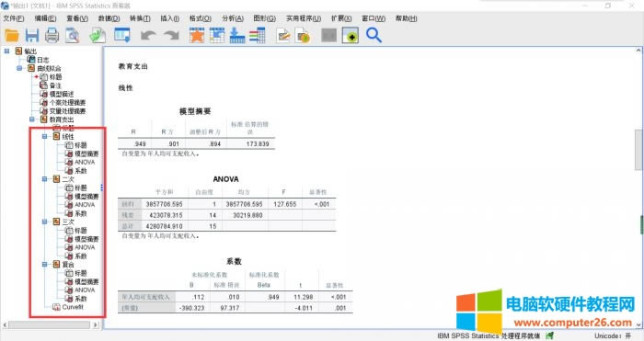Collapse the 复合 outline node

pos(45,265)
